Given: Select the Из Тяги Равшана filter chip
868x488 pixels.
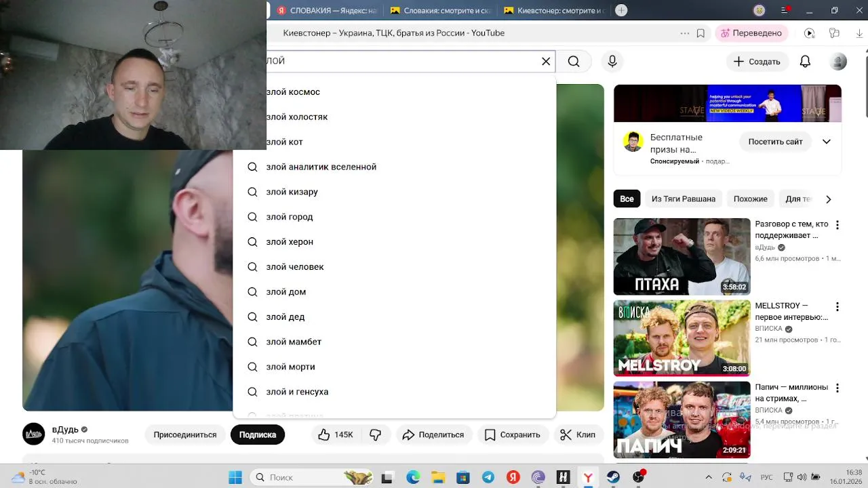Looking at the screenshot, I should tap(684, 199).
